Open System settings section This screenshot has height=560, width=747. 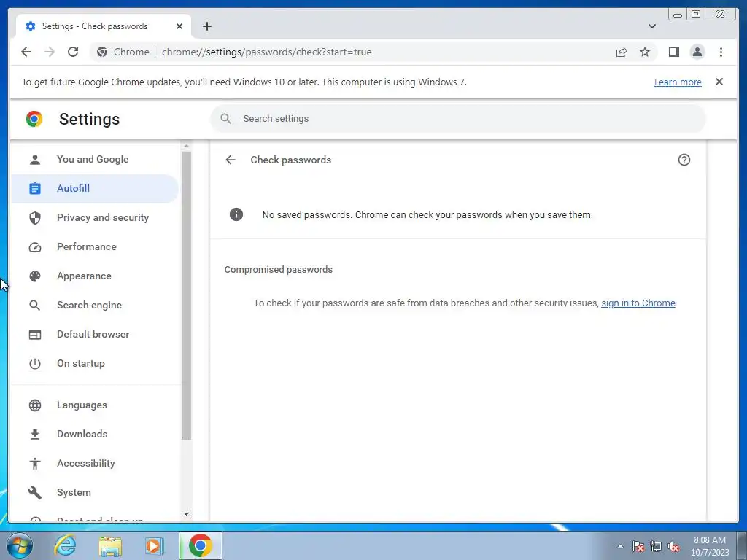pos(94,492)
